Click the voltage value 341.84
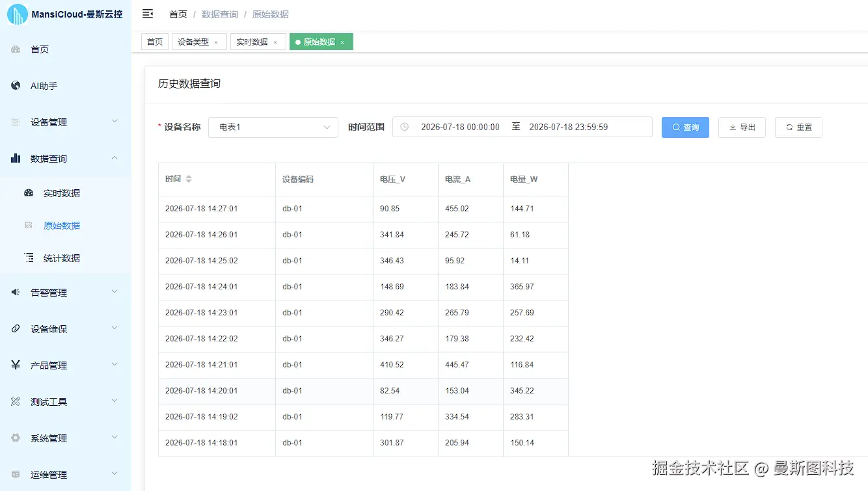 pos(392,235)
